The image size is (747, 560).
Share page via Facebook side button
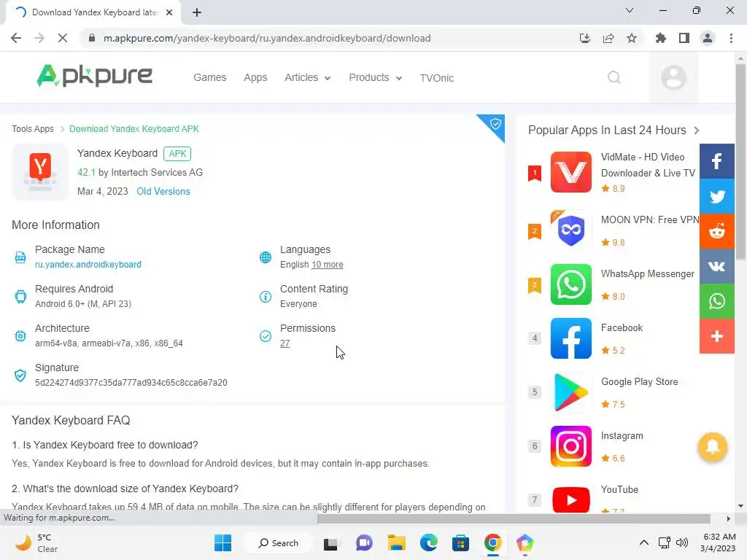pos(717,161)
